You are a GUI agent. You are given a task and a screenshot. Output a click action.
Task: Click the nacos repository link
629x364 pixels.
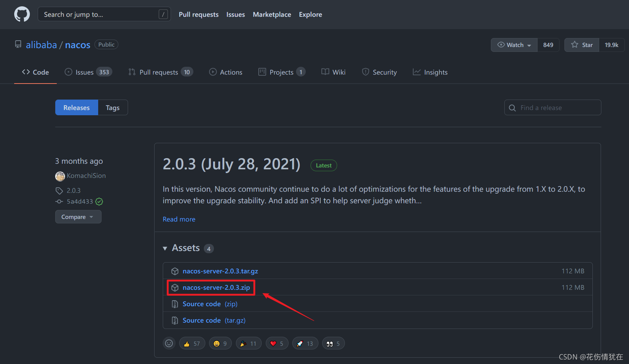click(x=78, y=45)
